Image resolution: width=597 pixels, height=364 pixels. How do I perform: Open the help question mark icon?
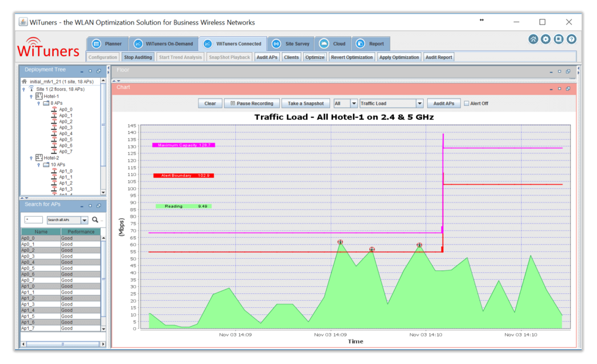pyautogui.click(x=571, y=39)
